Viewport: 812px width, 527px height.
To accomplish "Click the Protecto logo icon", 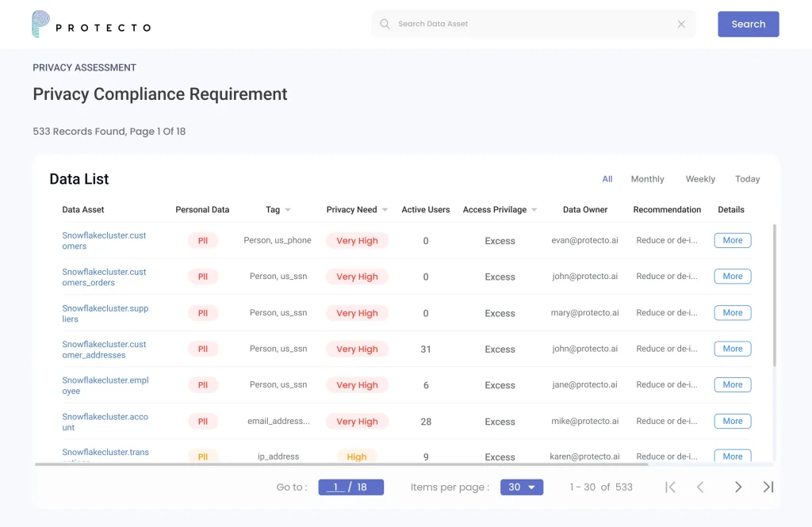I will pos(40,25).
